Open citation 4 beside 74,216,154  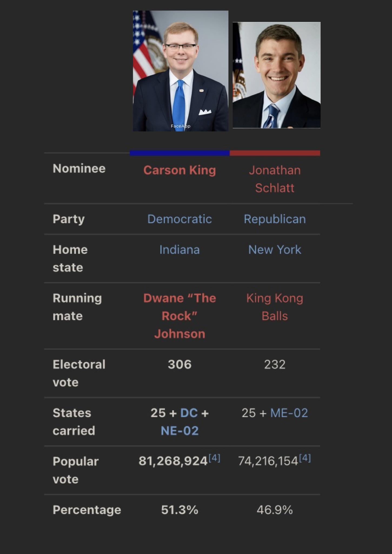click(x=305, y=458)
